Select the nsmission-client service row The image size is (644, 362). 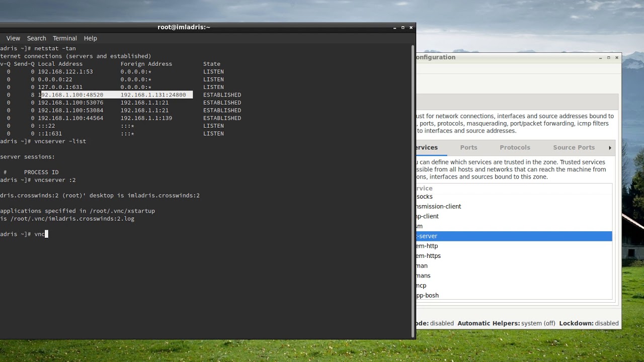pos(514,207)
